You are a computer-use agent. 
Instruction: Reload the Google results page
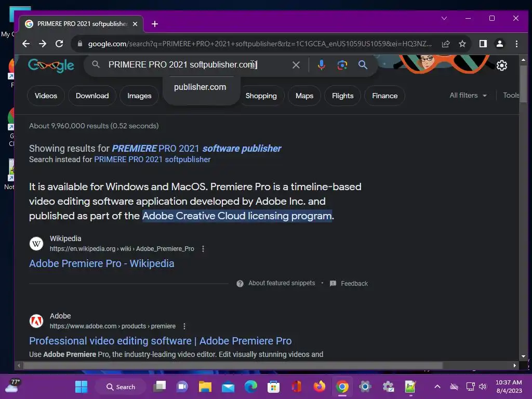tap(59, 44)
